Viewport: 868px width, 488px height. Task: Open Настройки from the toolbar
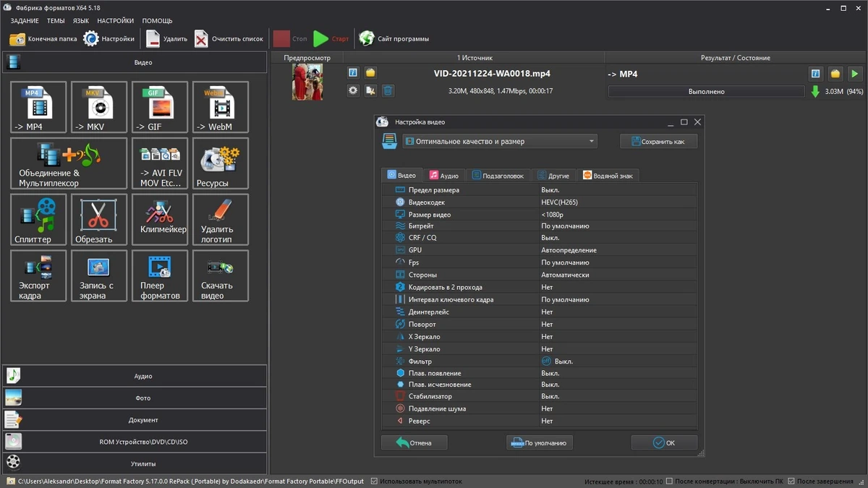(x=109, y=39)
